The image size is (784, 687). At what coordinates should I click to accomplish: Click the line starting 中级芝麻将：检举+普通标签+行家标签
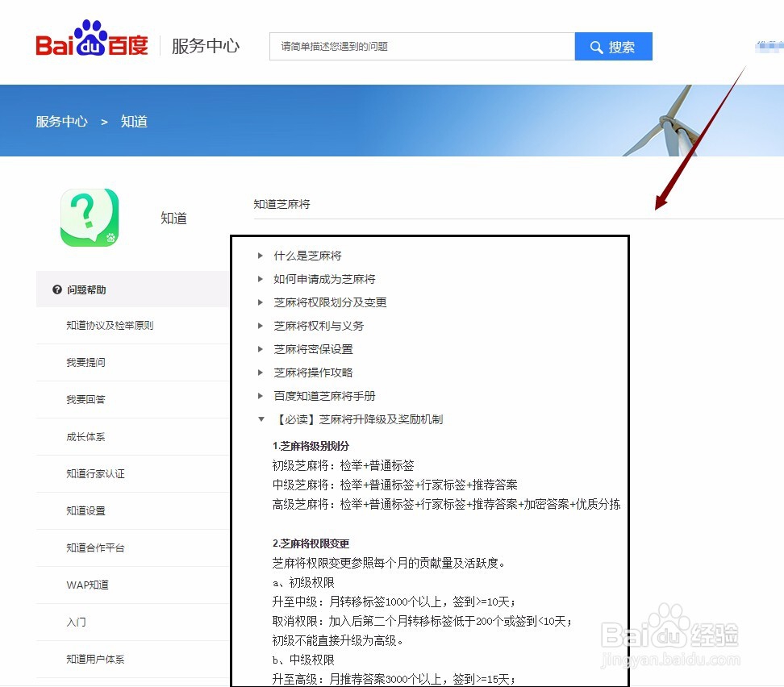coord(395,485)
